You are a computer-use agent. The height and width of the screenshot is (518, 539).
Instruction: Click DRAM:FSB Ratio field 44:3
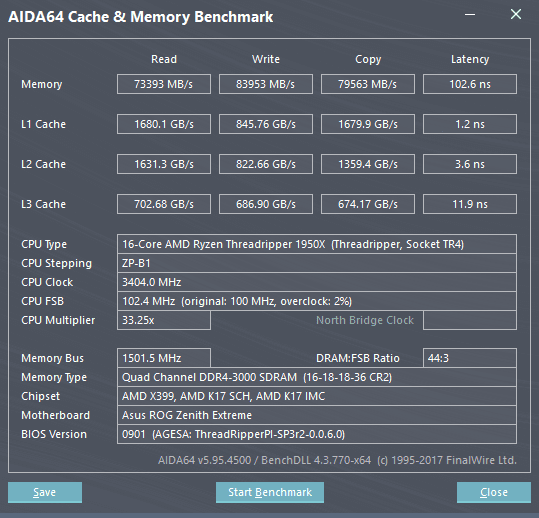(470, 358)
